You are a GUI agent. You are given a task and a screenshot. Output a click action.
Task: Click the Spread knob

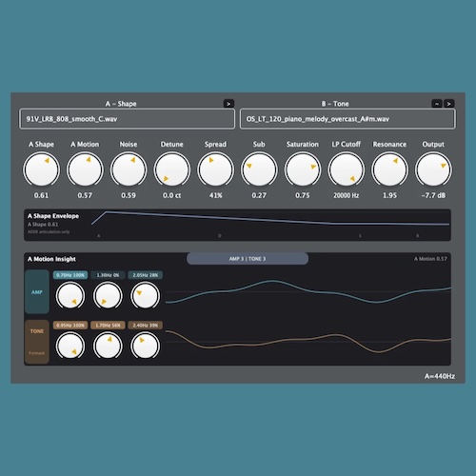[x=215, y=169]
